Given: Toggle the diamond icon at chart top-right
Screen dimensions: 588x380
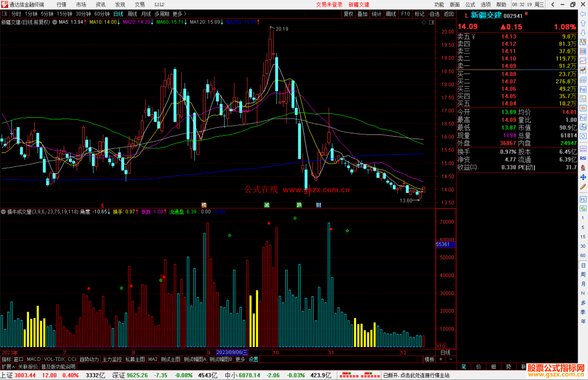Looking at the screenshot, I should pos(424,22).
